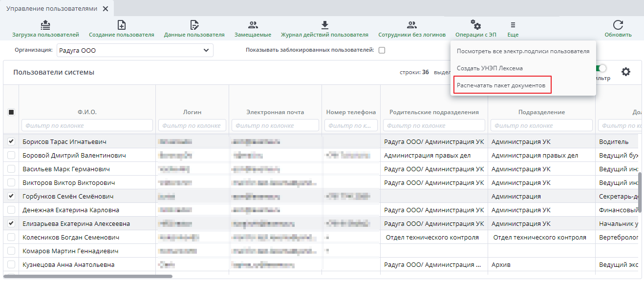Open Журнал действий пользователя download icon
The image size is (644, 281).
(x=324, y=25)
